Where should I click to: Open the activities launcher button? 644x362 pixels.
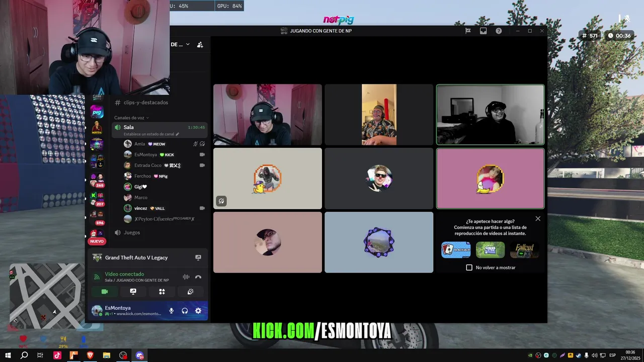[x=162, y=292]
